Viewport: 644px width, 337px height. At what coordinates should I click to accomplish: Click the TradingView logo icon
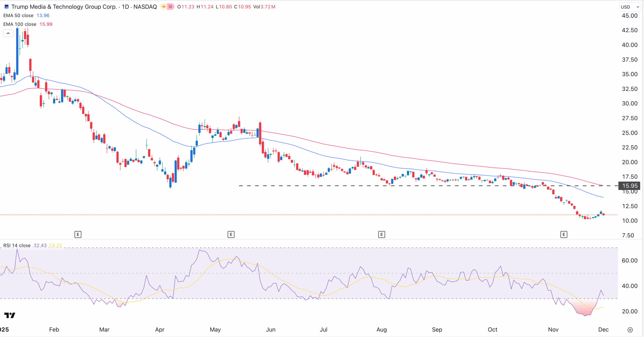[x=10, y=315]
